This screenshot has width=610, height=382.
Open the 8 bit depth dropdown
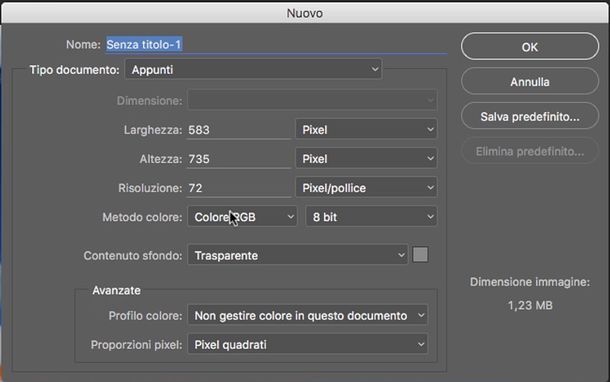[371, 217]
